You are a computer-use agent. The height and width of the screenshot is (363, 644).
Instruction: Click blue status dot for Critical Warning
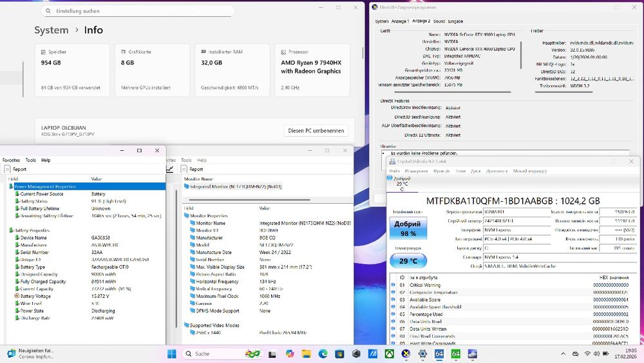393,285
